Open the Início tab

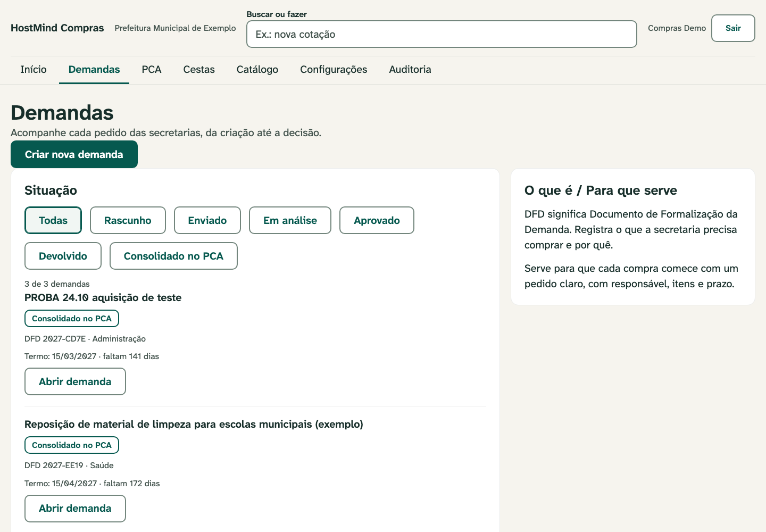pos(34,70)
